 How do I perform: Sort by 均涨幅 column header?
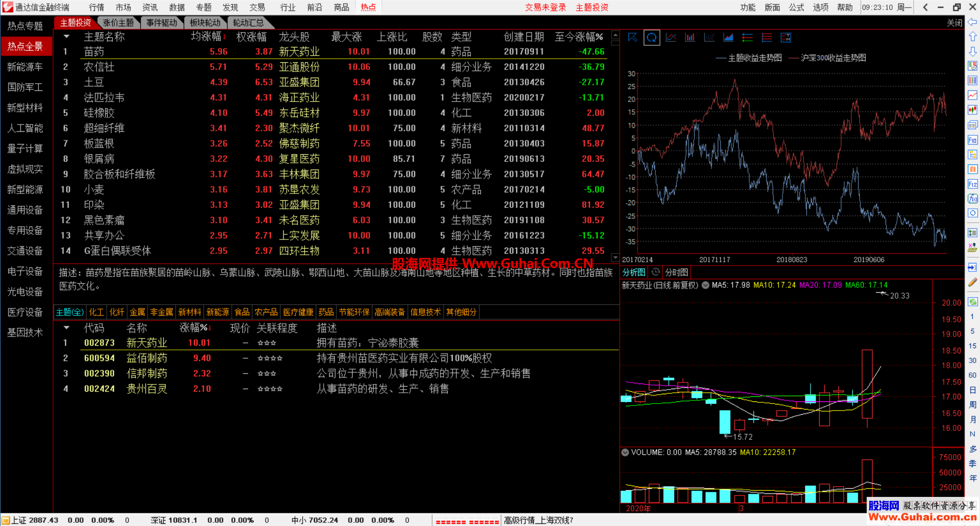[x=208, y=37]
